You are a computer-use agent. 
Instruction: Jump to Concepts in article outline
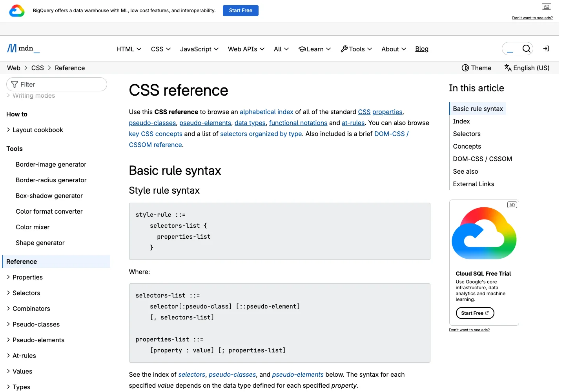pyautogui.click(x=467, y=146)
